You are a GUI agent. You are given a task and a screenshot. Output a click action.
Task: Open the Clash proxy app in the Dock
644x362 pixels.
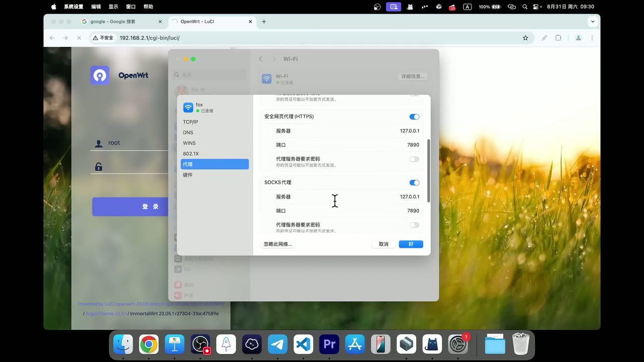(432, 344)
